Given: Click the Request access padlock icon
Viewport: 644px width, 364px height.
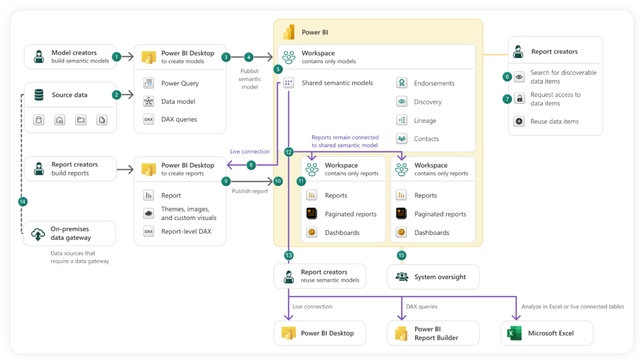Looking at the screenshot, I should pos(520,99).
